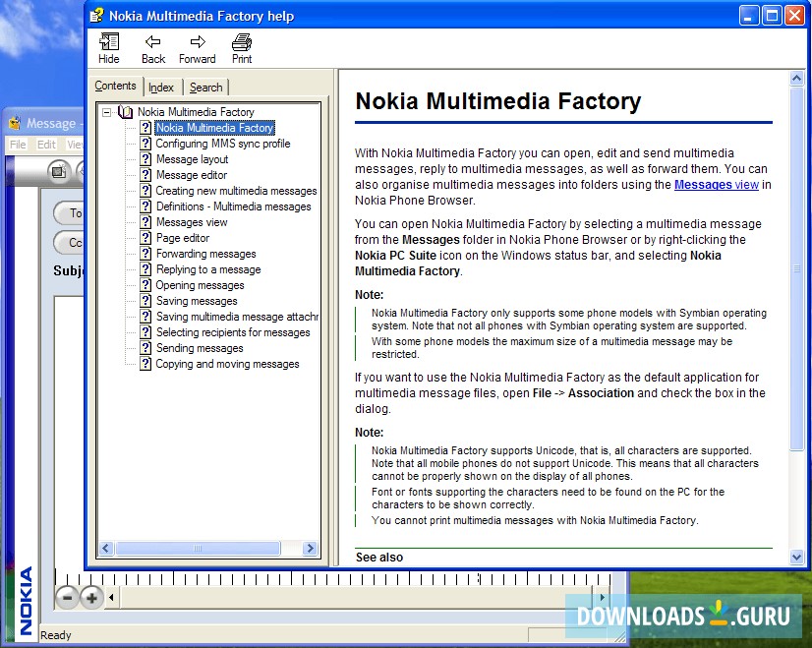Open the Page editor help topic
Image resolution: width=812 pixels, height=648 pixels.
coord(183,238)
